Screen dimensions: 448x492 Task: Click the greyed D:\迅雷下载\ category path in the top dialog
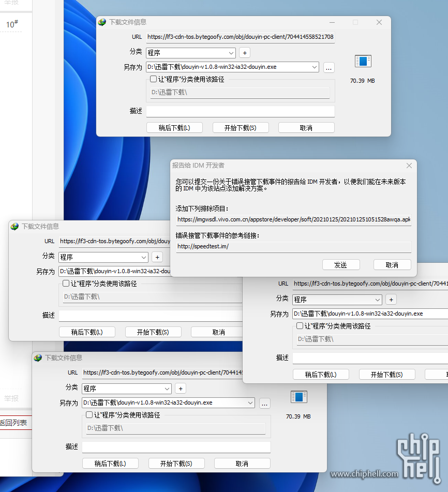click(240, 93)
